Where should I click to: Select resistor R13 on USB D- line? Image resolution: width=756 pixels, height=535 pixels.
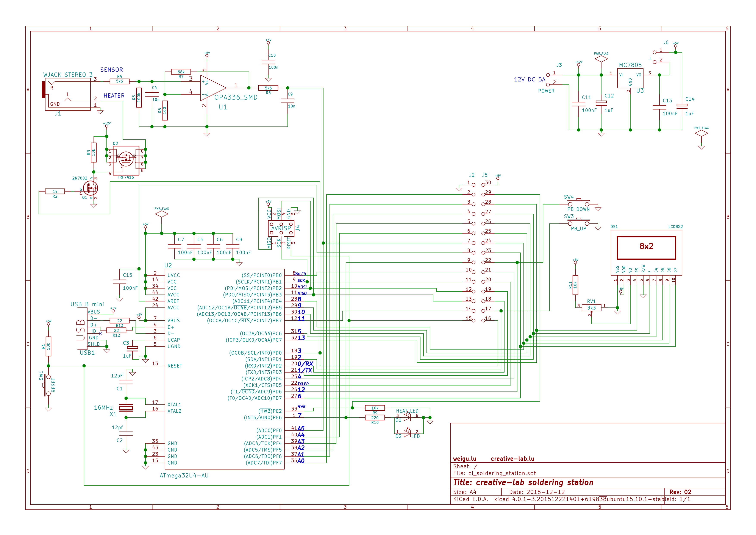point(119,321)
